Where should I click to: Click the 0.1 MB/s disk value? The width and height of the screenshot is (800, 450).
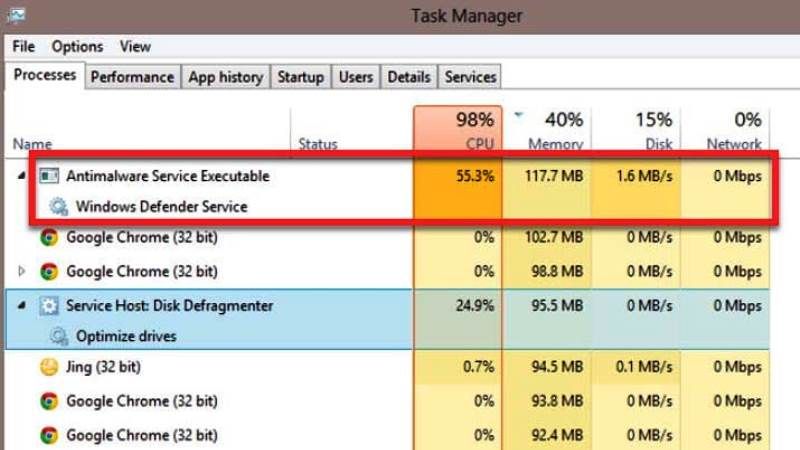tap(644, 367)
